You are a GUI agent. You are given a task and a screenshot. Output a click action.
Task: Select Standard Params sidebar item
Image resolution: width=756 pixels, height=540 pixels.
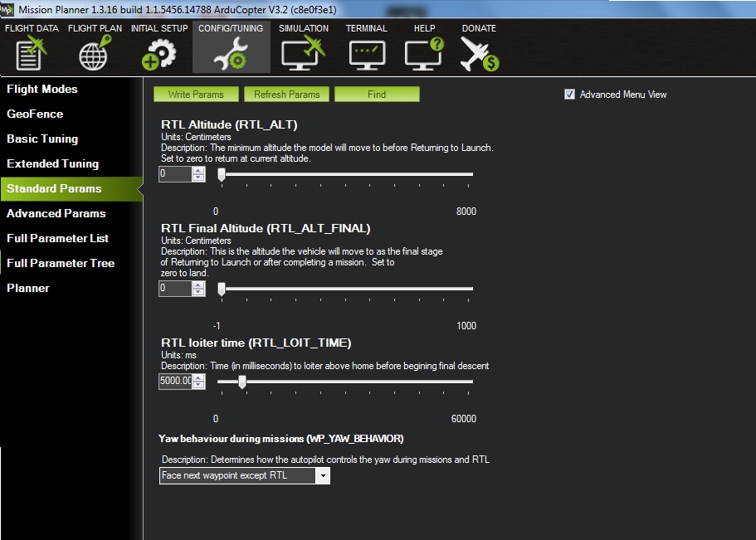71,188
